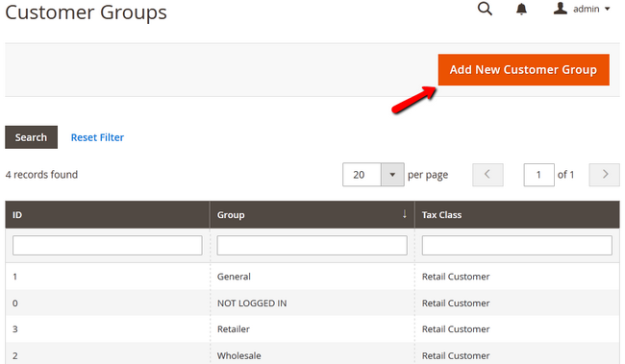The height and width of the screenshot is (364, 625).
Task: Click the Search button
Action: pyautogui.click(x=31, y=137)
